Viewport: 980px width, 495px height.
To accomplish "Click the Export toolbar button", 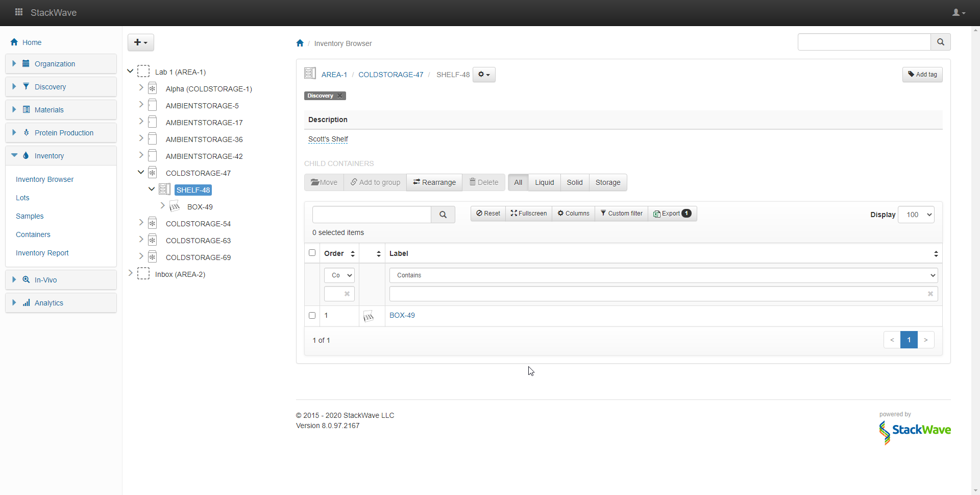I will point(672,214).
